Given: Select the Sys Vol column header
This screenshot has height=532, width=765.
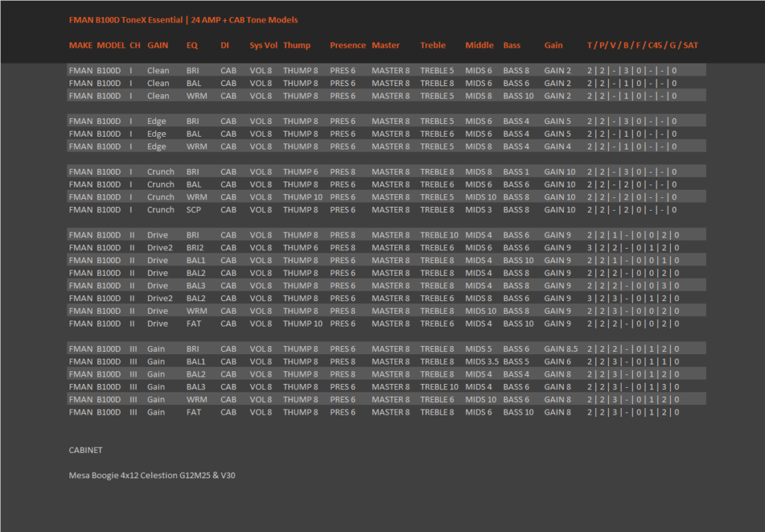Looking at the screenshot, I should point(264,46).
